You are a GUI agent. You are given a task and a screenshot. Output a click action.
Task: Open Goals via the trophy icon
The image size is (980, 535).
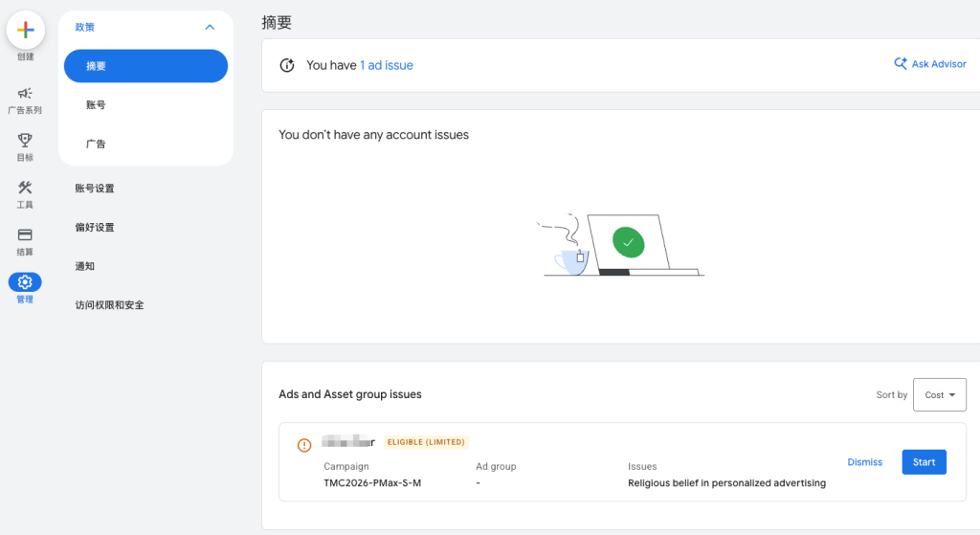[25, 141]
